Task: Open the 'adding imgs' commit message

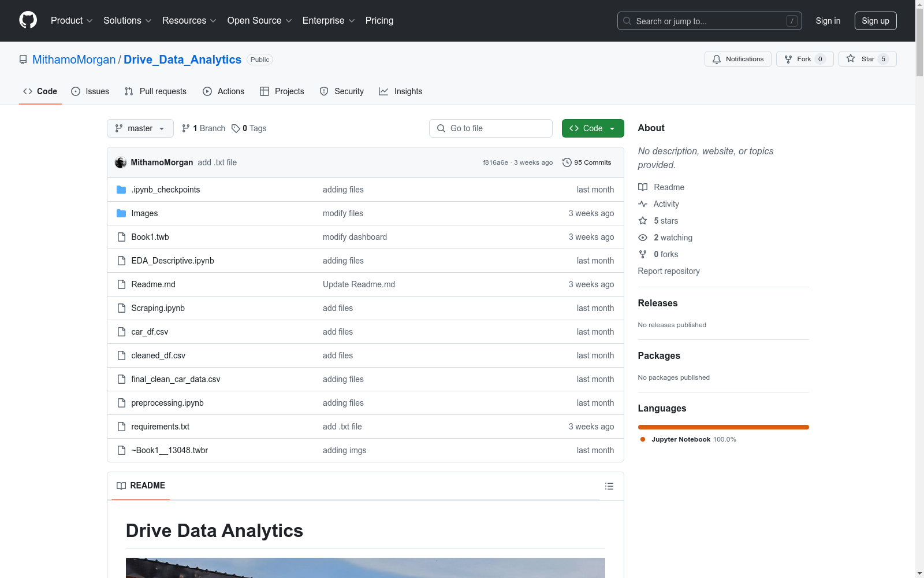Action: (x=344, y=450)
